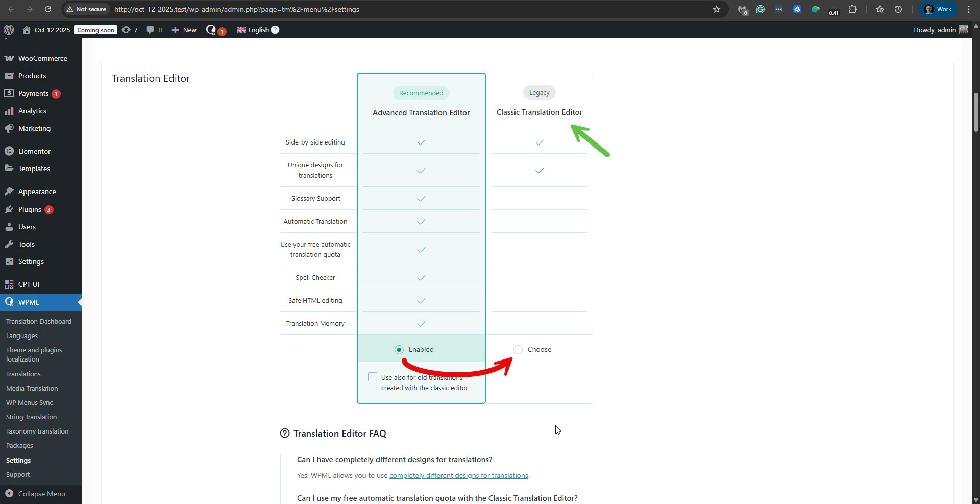The width and height of the screenshot is (980, 504).
Task: Open the Translations submenu item
Action: point(23,374)
